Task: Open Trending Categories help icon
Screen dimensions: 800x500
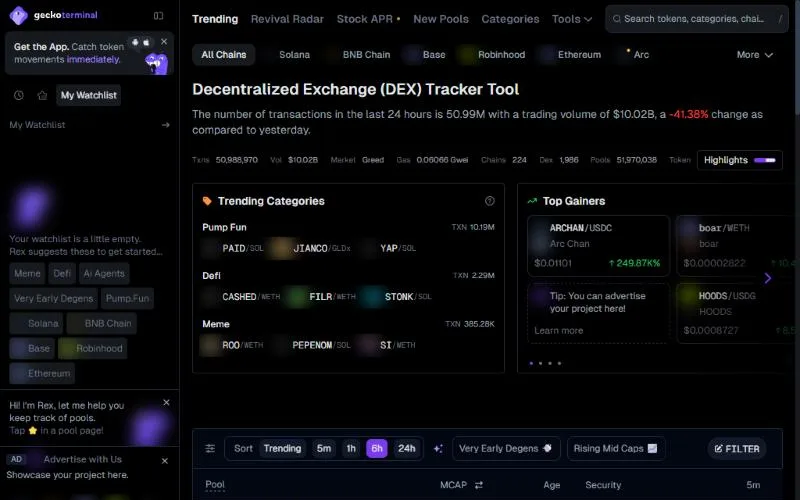Action: click(489, 201)
